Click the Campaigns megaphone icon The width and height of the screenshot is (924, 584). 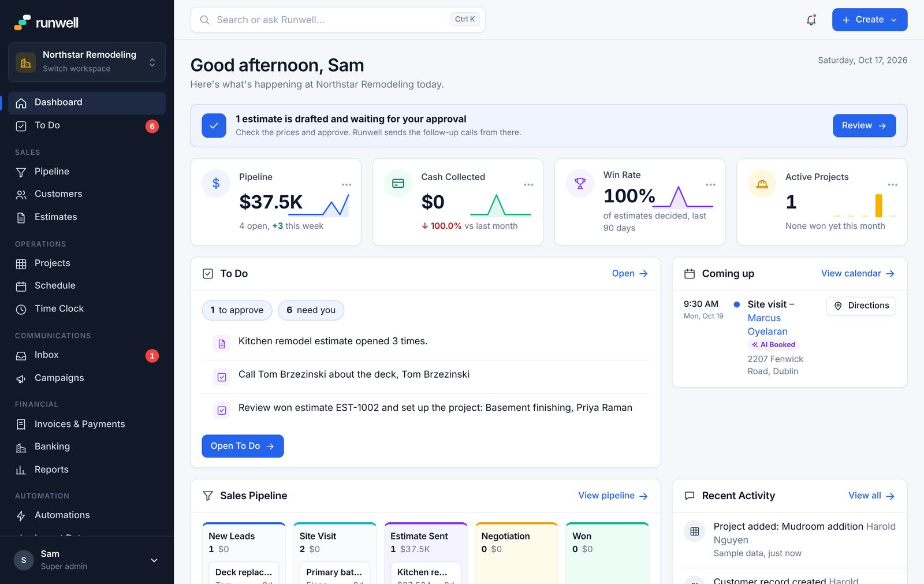pos(21,379)
